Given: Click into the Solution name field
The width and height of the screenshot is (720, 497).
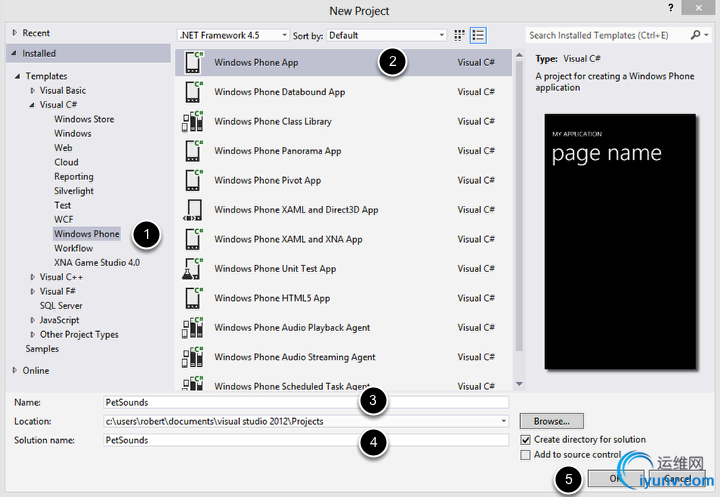Looking at the screenshot, I should coord(306,440).
